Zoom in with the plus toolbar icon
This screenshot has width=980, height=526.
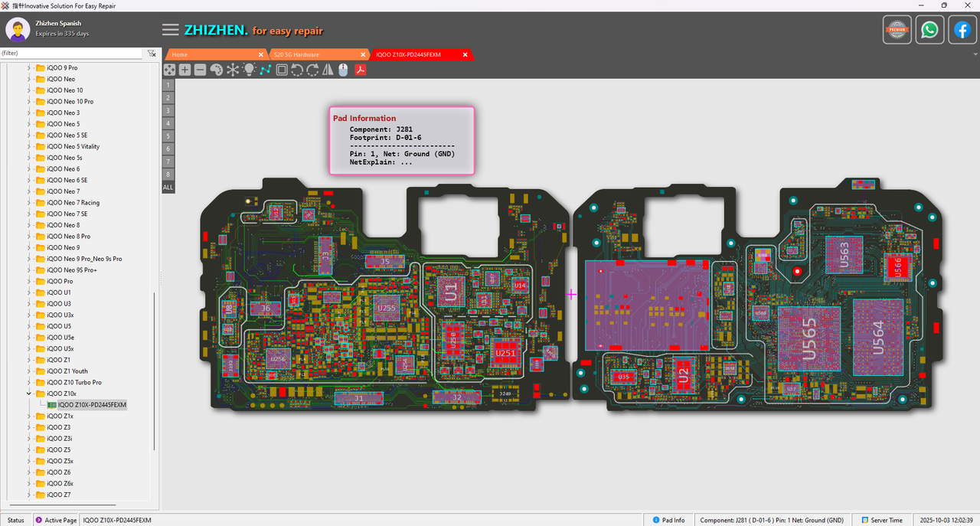pos(185,70)
